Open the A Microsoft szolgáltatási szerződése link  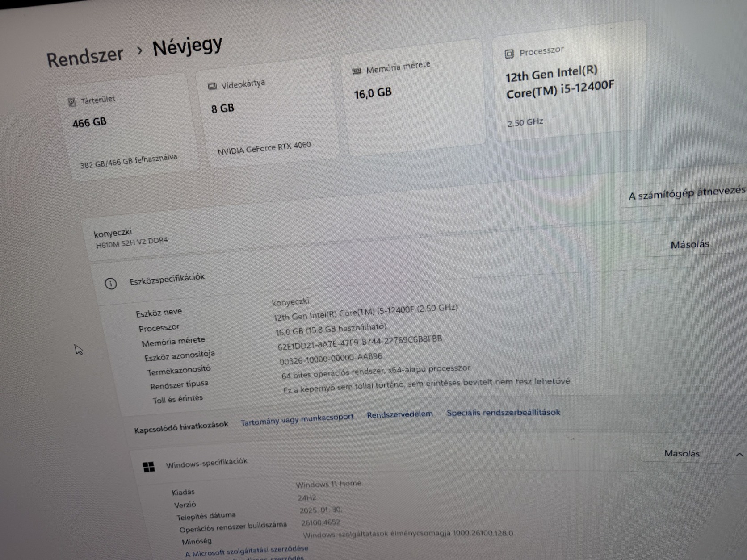point(247,551)
